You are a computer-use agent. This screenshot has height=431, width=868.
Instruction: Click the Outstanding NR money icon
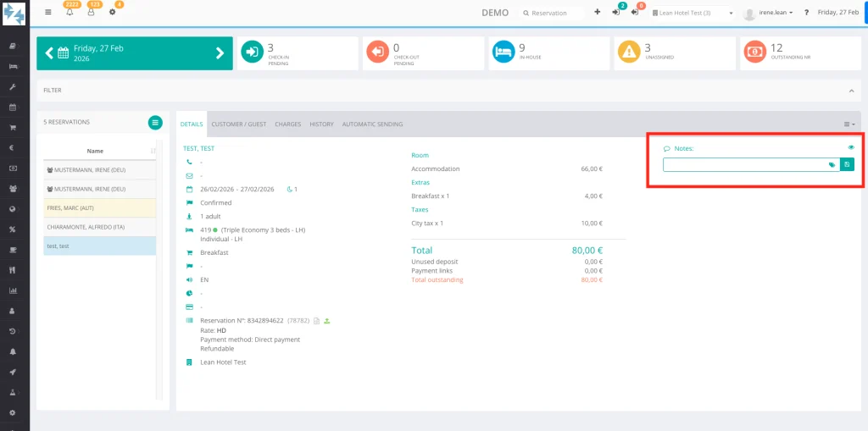754,52
